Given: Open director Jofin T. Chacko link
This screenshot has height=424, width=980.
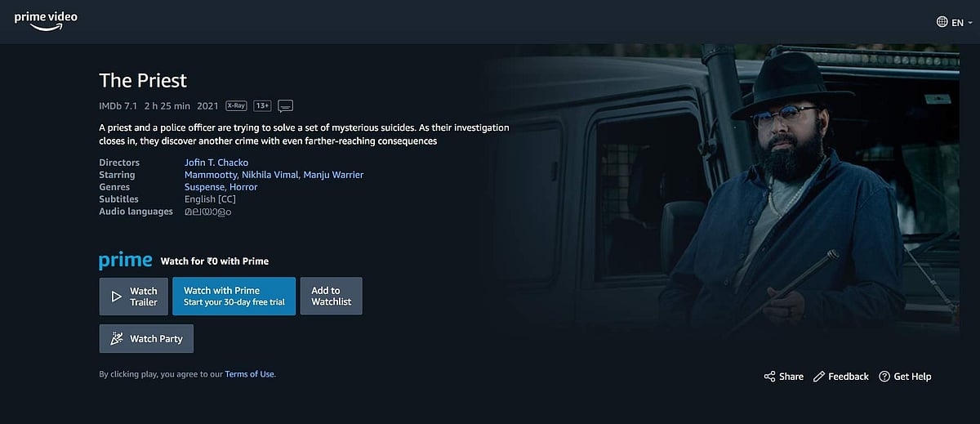Looking at the screenshot, I should click(216, 163).
